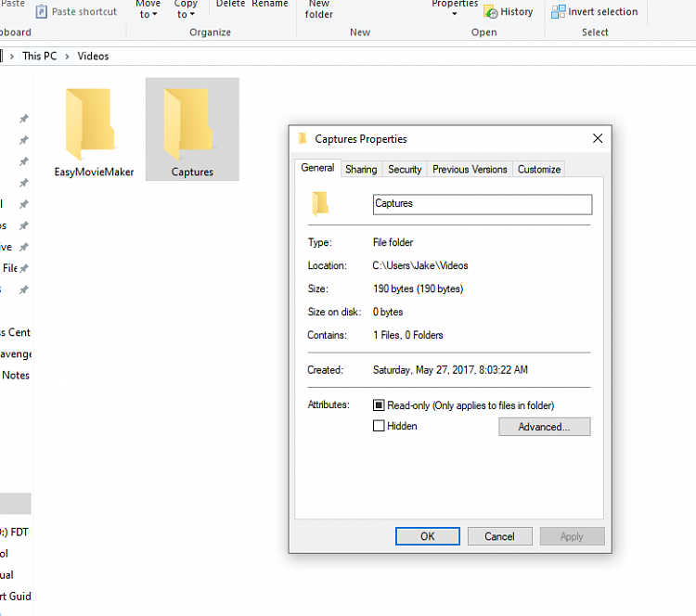Viewport: 696px width, 616px height.
Task: Select the Captures folder icon
Action: [188, 123]
